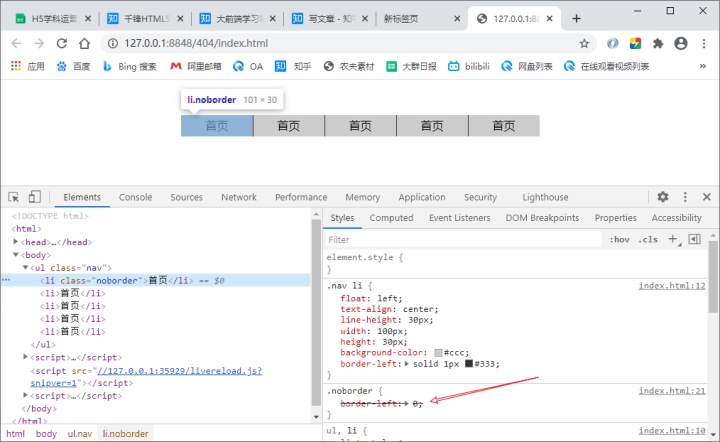This screenshot has height=442, width=720.
Task: Open the 大群日报 bookmark
Action: pos(411,66)
